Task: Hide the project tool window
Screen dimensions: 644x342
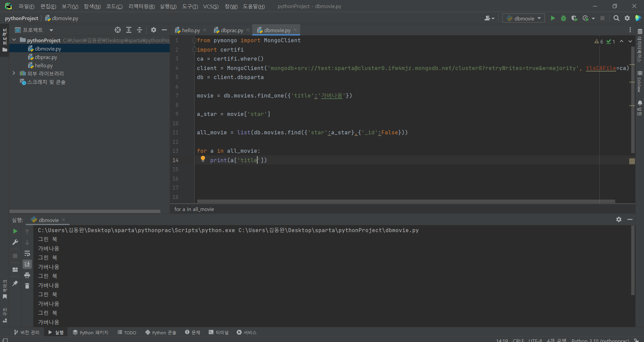Action: [x=164, y=30]
